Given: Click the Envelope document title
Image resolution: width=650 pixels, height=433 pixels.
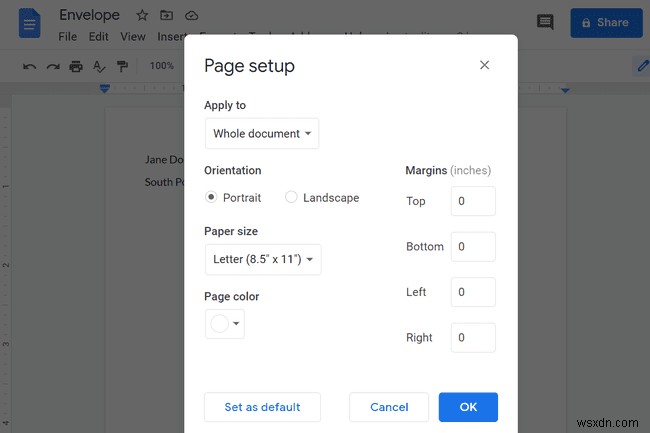Looking at the screenshot, I should 90,15.
